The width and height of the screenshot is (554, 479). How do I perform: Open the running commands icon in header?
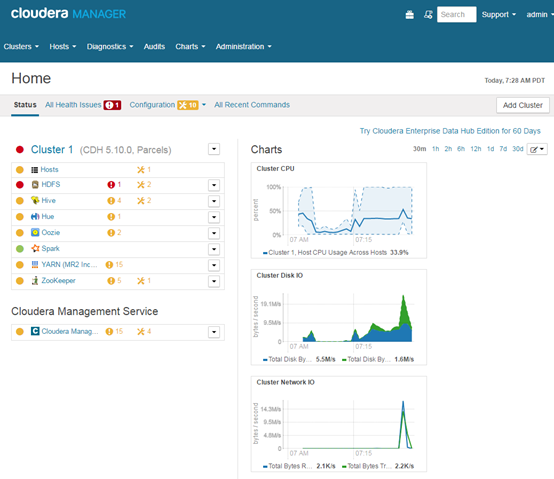pos(428,15)
